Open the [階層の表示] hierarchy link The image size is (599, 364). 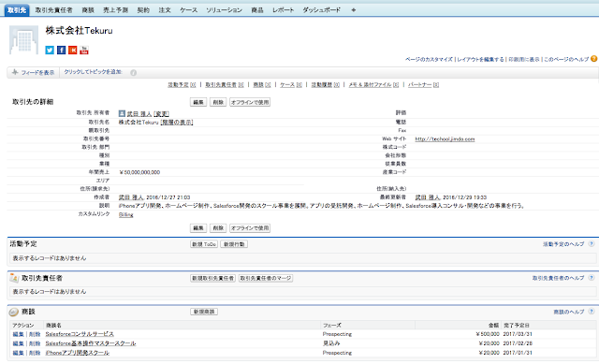[x=177, y=123]
